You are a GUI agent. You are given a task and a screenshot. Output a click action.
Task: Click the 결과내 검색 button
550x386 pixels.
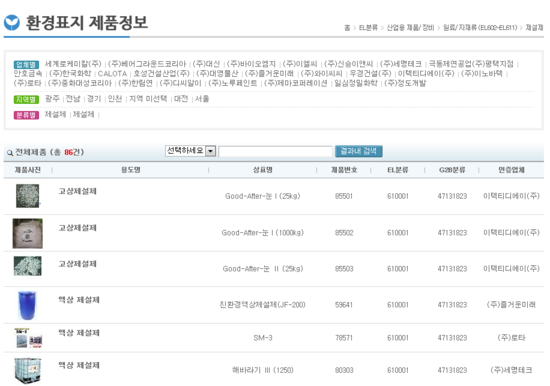[x=358, y=151]
